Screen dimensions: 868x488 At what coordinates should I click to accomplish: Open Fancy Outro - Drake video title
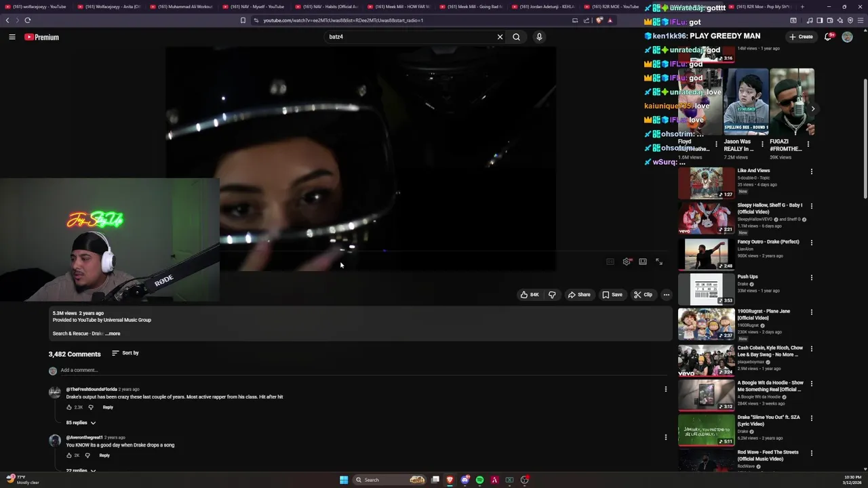coord(768,242)
